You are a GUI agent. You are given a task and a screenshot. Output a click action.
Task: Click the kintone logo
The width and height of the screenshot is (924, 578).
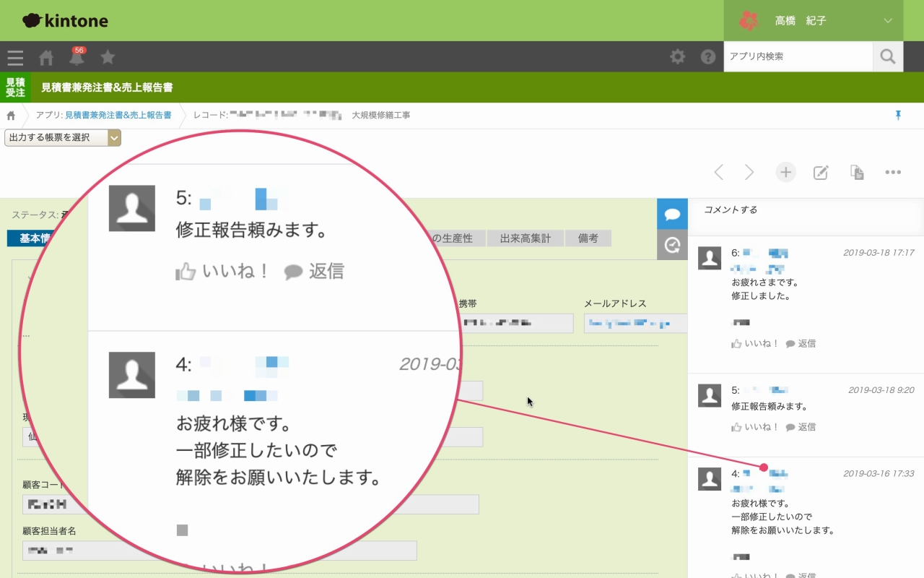(65, 21)
